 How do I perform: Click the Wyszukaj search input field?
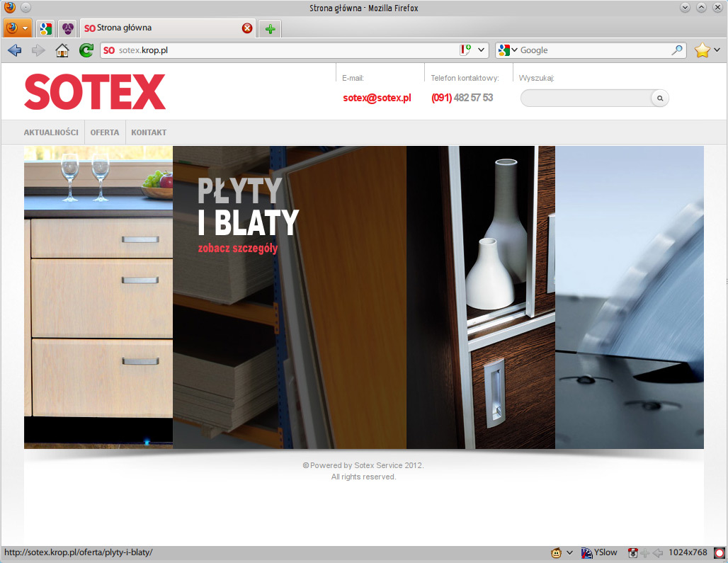point(586,98)
